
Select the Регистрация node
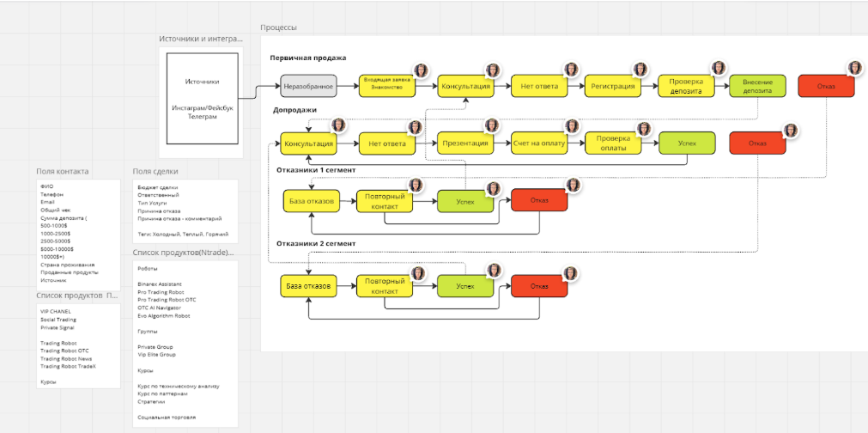pyautogui.click(x=613, y=86)
